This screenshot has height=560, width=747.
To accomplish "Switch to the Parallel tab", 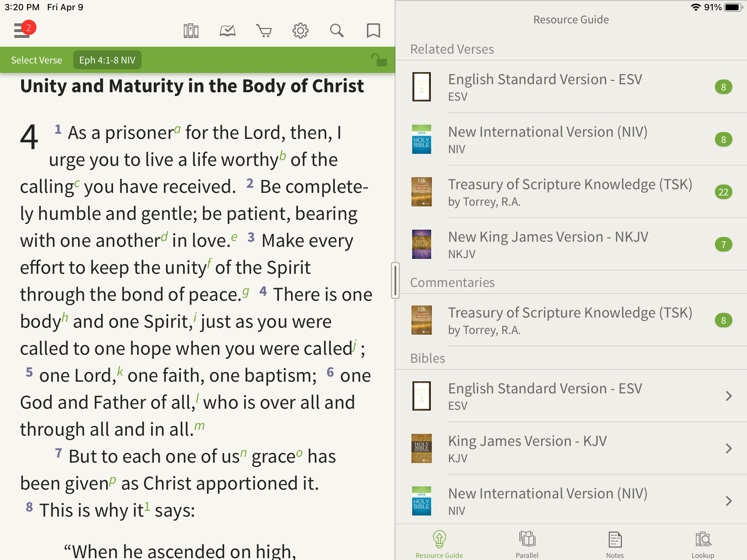I will point(527,544).
